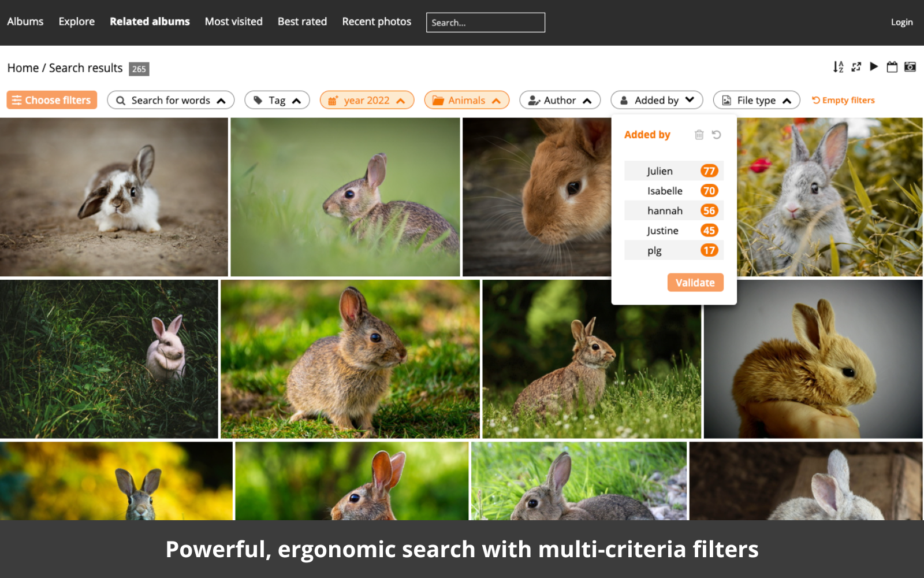
Task: Click the camera icon in the toolbar
Action: point(910,67)
